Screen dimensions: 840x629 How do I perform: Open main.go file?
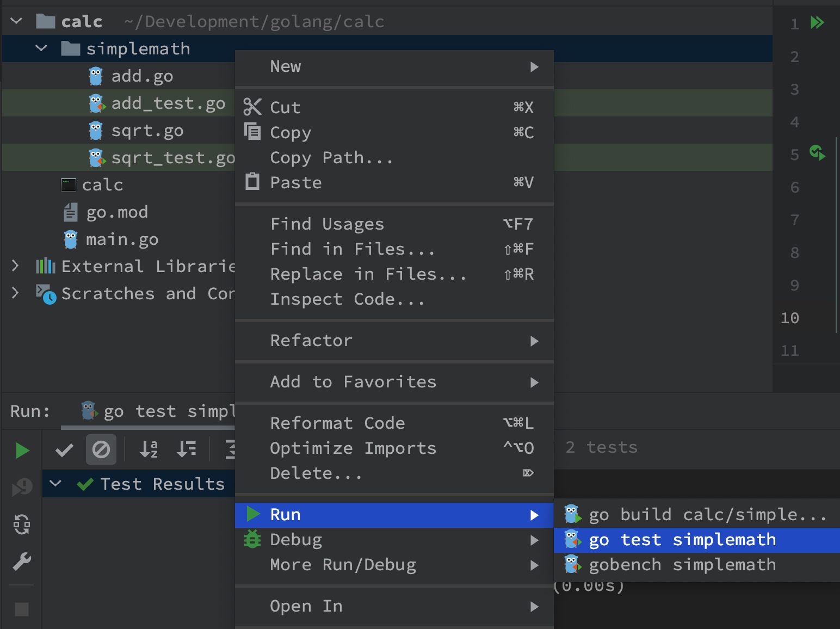pos(122,239)
